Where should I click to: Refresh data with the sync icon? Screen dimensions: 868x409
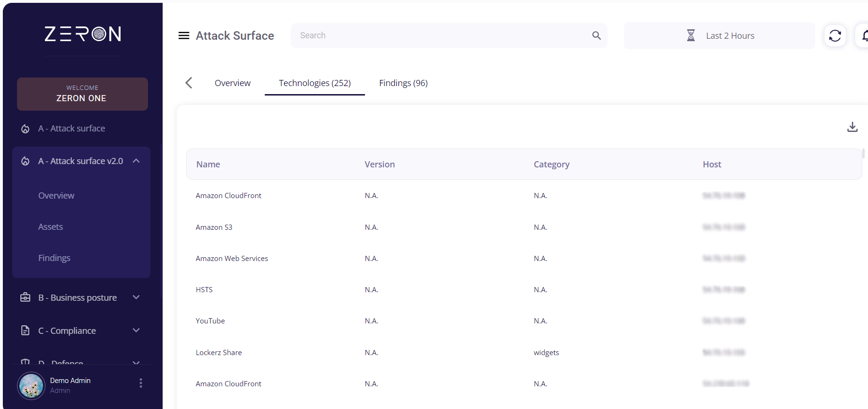click(835, 35)
